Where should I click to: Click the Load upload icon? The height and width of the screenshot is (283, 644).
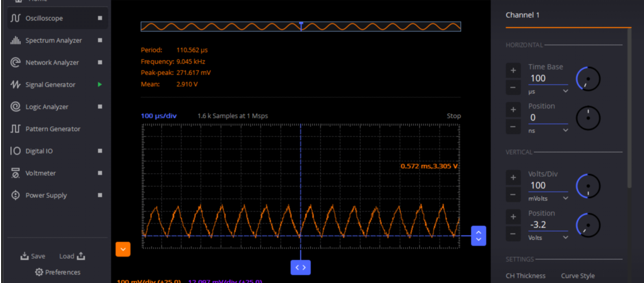(81, 256)
